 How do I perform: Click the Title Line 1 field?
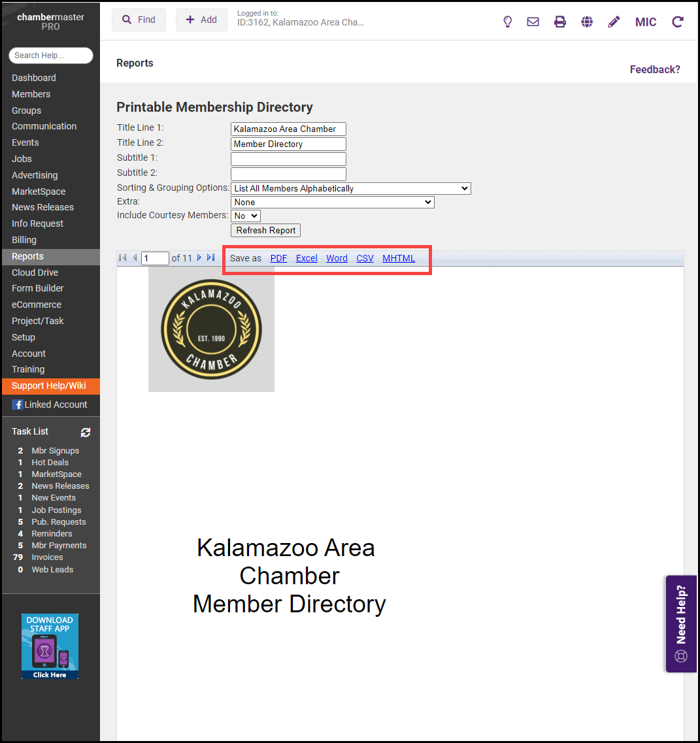point(288,129)
